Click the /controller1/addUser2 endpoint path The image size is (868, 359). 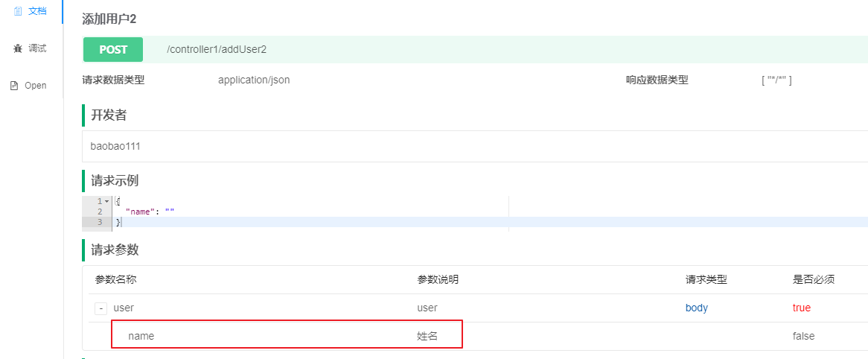pos(217,49)
